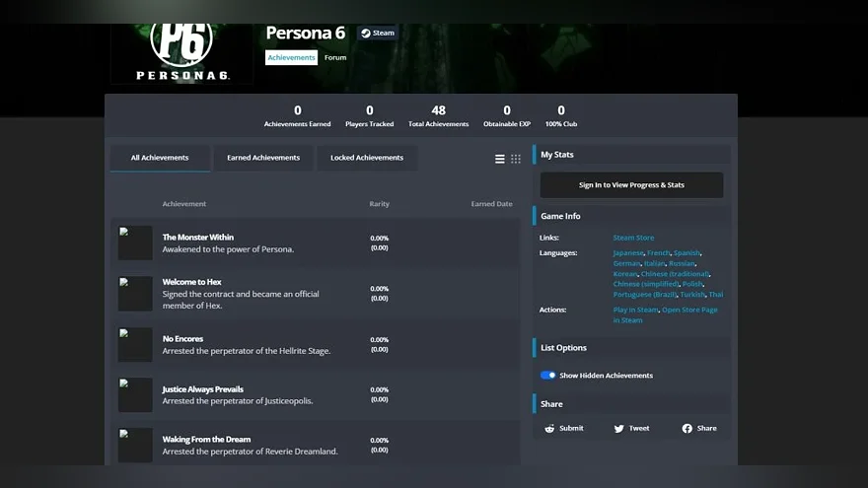Switch to list view icon

click(x=499, y=160)
